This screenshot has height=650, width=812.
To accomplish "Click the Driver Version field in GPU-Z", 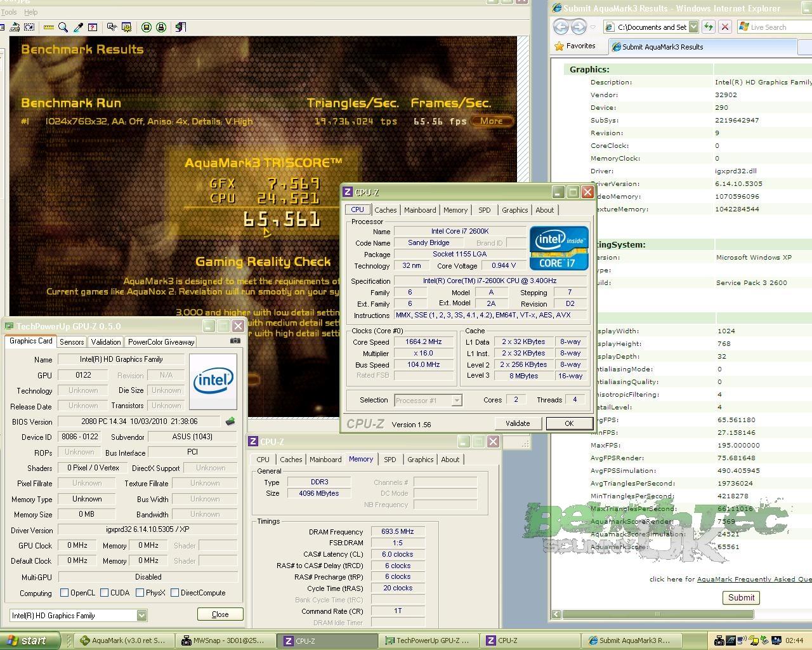I will point(148,529).
